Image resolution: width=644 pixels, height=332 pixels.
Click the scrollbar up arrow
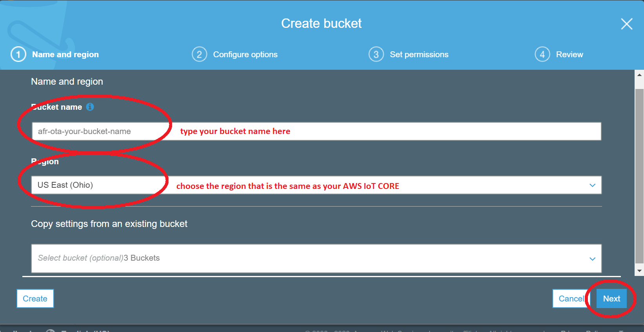639,74
